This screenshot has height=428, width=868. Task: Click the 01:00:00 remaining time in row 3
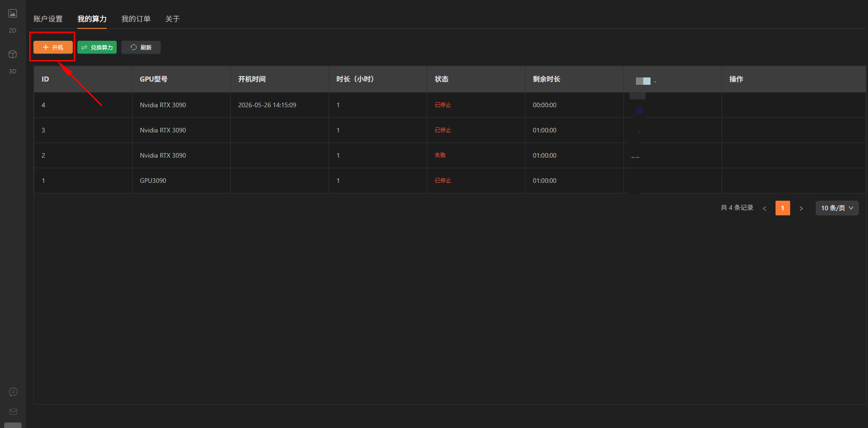click(544, 130)
